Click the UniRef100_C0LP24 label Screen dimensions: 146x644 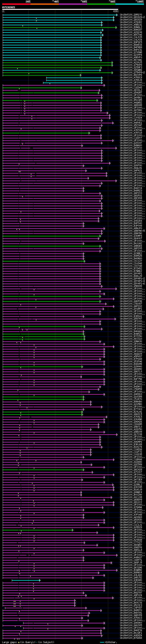pyautogui.click(x=131, y=40)
